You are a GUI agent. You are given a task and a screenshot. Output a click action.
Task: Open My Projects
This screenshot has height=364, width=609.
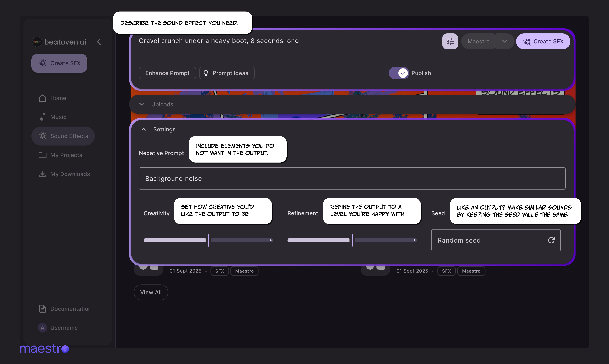coord(66,155)
